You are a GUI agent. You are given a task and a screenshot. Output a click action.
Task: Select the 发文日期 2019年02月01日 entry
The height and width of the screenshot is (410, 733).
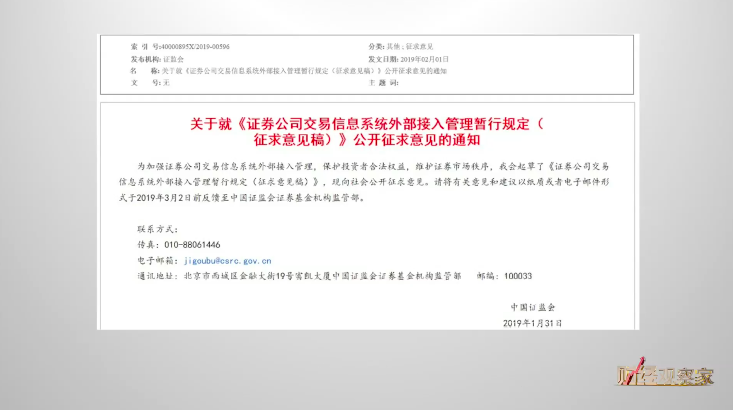click(x=424, y=59)
